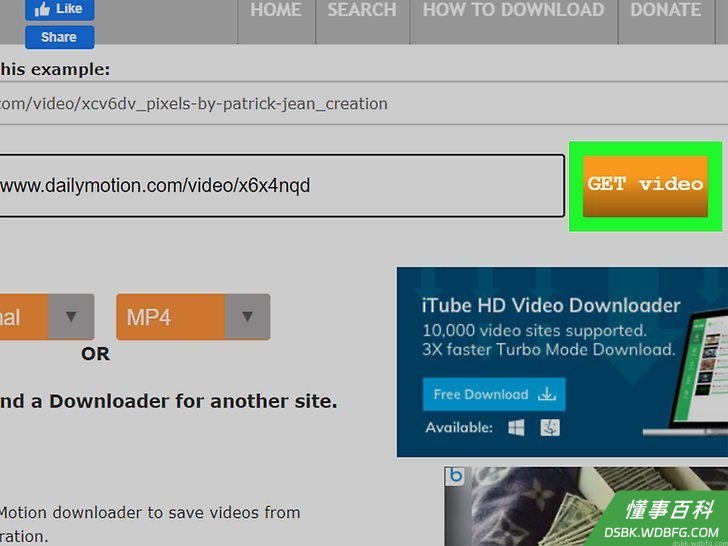This screenshot has width=728, height=546.
Task: Open the money pile ad thumbnail
Action: pyautogui.click(x=586, y=506)
